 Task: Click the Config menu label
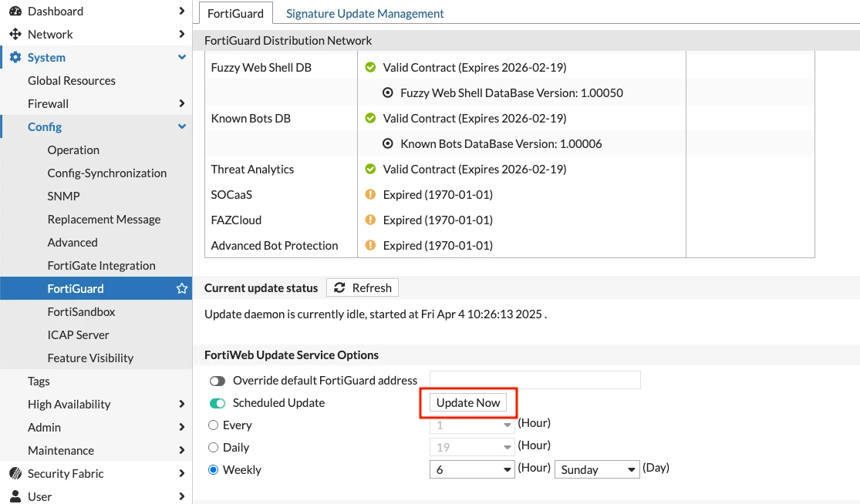[45, 126]
